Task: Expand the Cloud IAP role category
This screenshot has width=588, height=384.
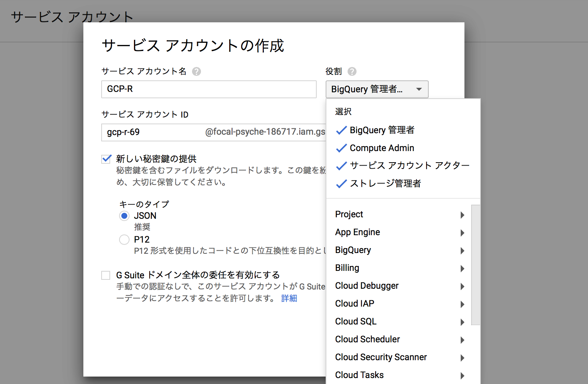Action: [399, 304]
